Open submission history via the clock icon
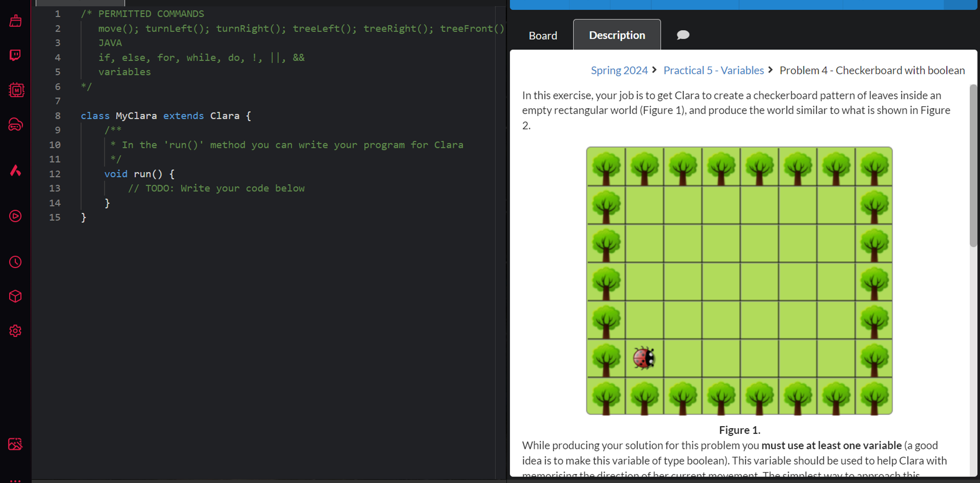The height and width of the screenshot is (483, 980). tap(15, 262)
